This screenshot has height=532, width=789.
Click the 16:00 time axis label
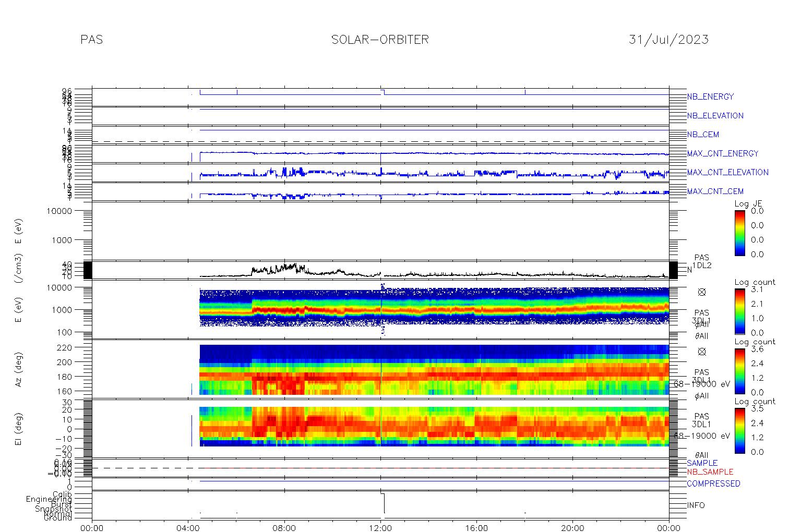point(476,528)
